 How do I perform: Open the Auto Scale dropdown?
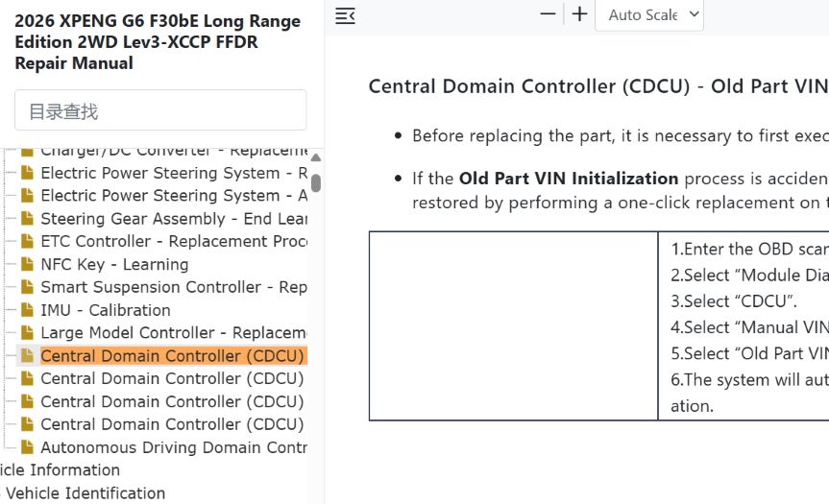pos(649,14)
